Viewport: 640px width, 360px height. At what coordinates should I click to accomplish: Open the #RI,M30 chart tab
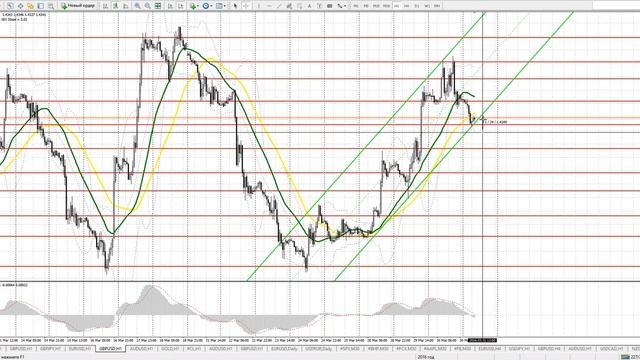click(463, 349)
